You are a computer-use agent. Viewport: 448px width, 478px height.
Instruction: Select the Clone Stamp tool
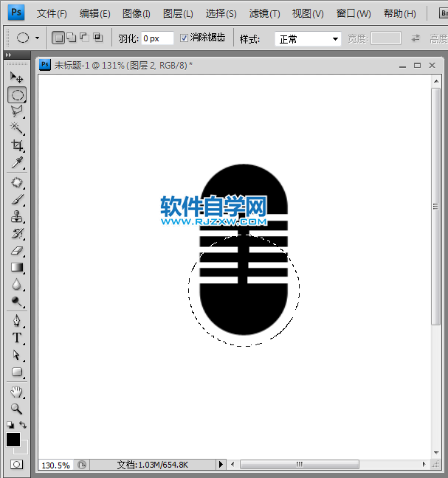(x=17, y=217)
